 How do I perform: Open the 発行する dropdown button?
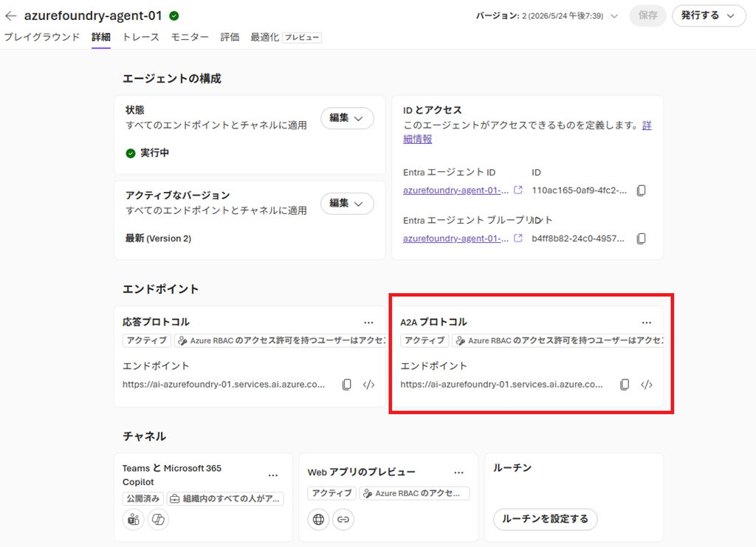point(709,16)
